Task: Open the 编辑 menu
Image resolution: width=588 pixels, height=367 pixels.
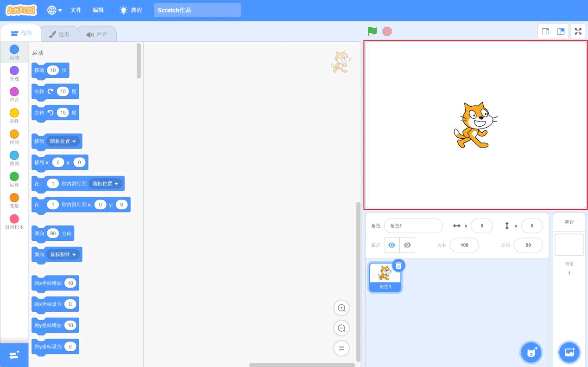Action: click(x=98, y=10)
